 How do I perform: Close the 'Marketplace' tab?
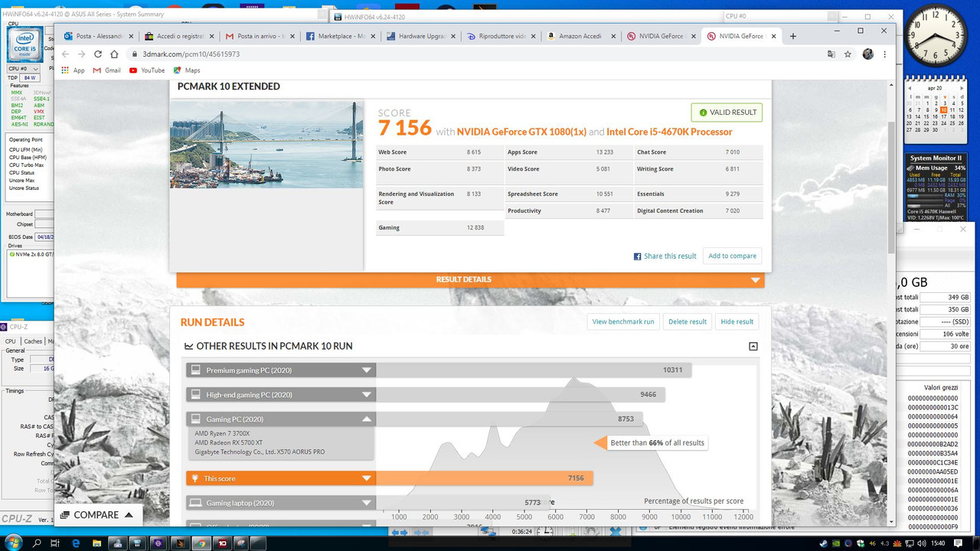pyautogui.click(x=374, y=36)
